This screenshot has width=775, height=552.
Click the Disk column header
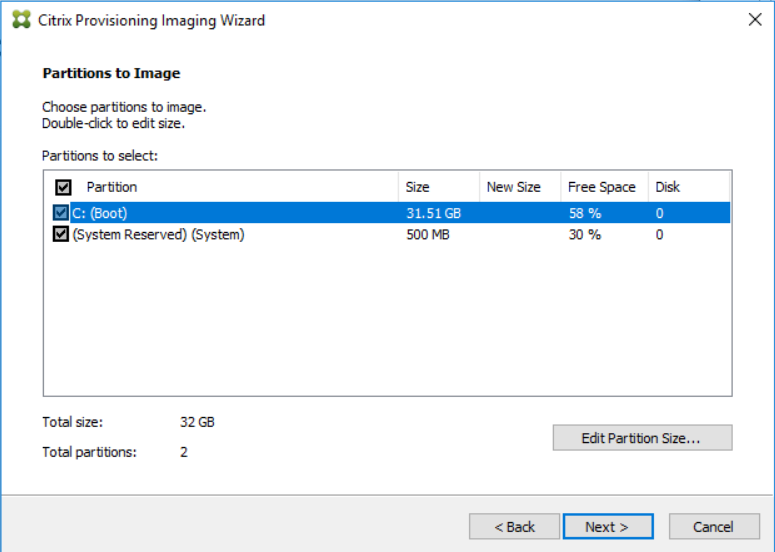pos(689,187)
